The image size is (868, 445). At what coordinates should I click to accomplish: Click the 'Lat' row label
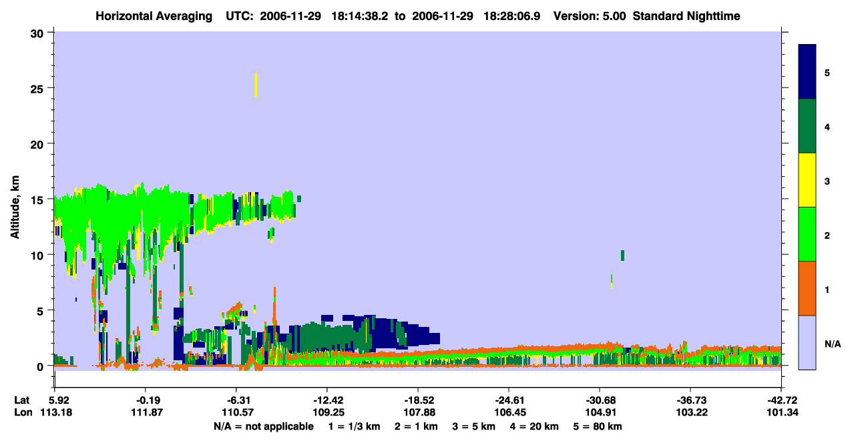21,400
